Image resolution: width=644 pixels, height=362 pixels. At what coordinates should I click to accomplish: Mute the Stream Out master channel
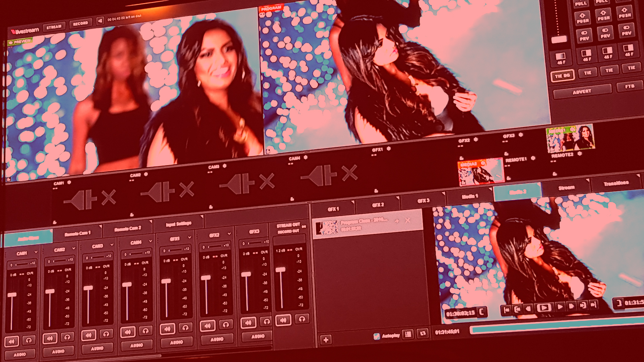click(284, 320)
